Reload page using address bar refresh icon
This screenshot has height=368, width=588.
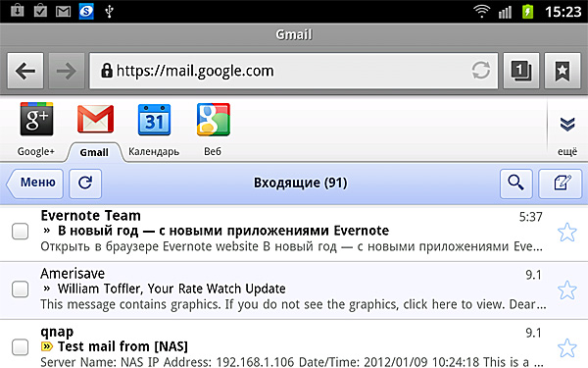[x=481, y=71]
